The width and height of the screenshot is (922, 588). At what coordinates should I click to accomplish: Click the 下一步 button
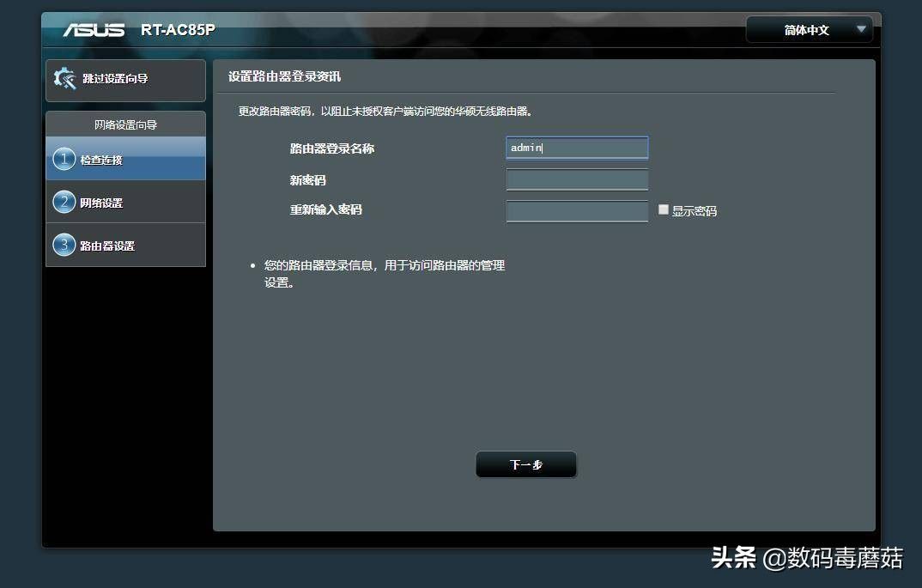(x=525, y=464)
